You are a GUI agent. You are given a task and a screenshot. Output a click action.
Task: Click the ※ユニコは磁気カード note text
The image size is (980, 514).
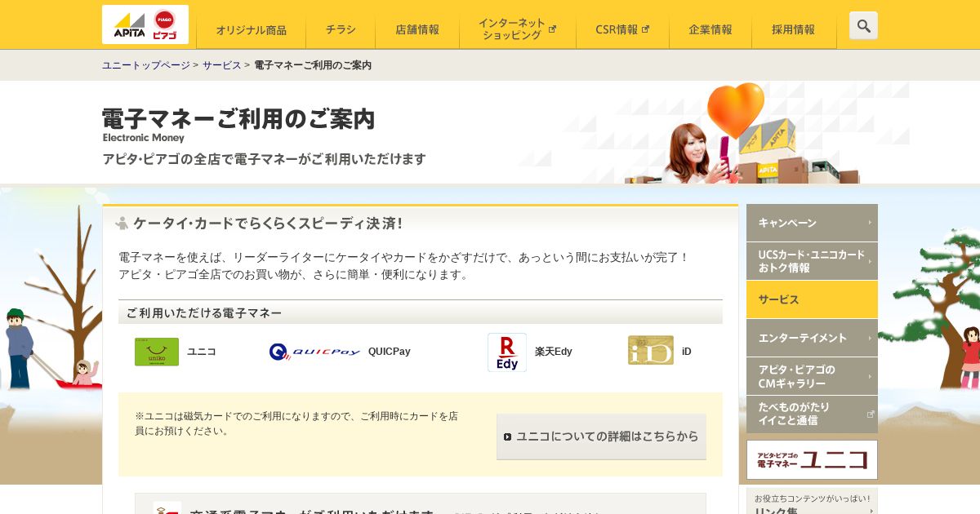pos(296,423)
